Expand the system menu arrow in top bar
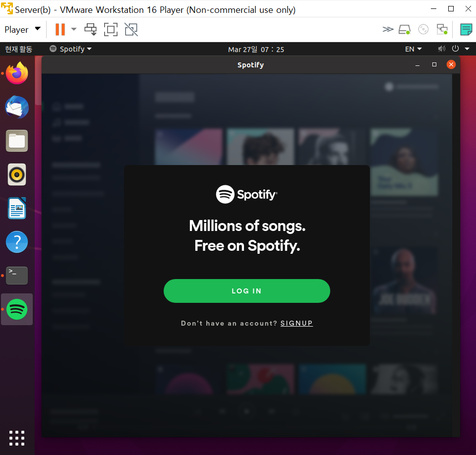476x455 pixels. 467,49
